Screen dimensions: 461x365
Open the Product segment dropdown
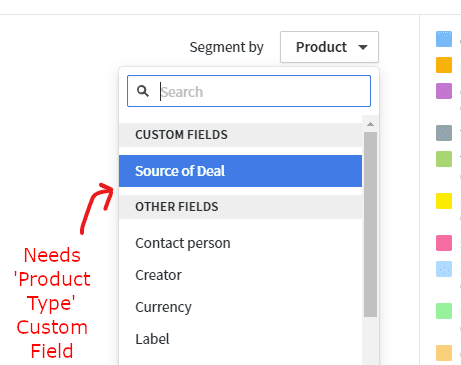pyautogui.click(x=329, y=47)
